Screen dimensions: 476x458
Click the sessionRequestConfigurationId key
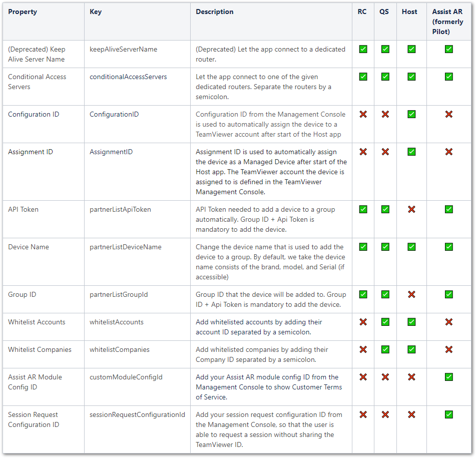(137, 414)
